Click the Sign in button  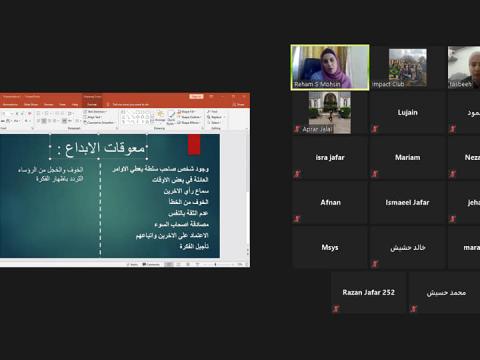196,96
